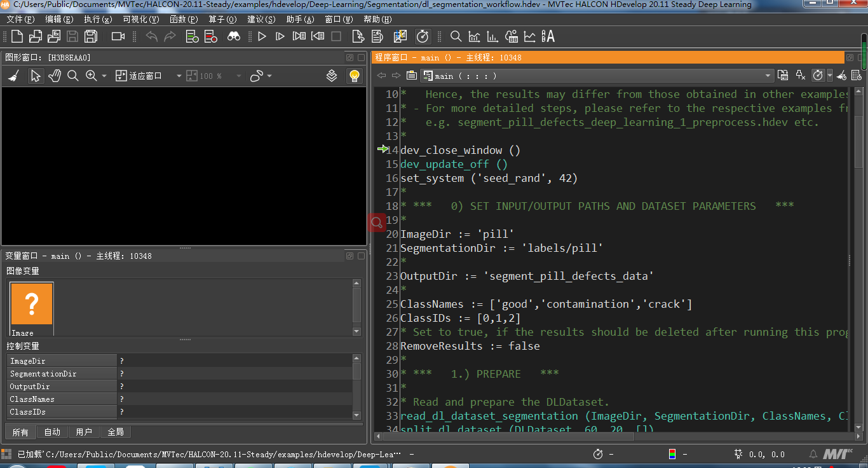Click code line RemoveResults := false
Image resolution: width=868 pixels, height=468 pixels.
(470, 346)
